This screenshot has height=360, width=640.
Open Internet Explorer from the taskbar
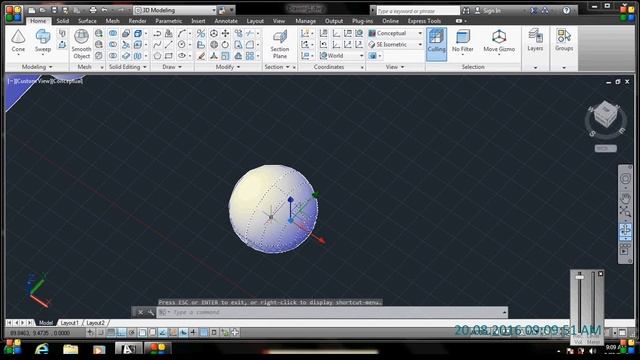[41, 349]
